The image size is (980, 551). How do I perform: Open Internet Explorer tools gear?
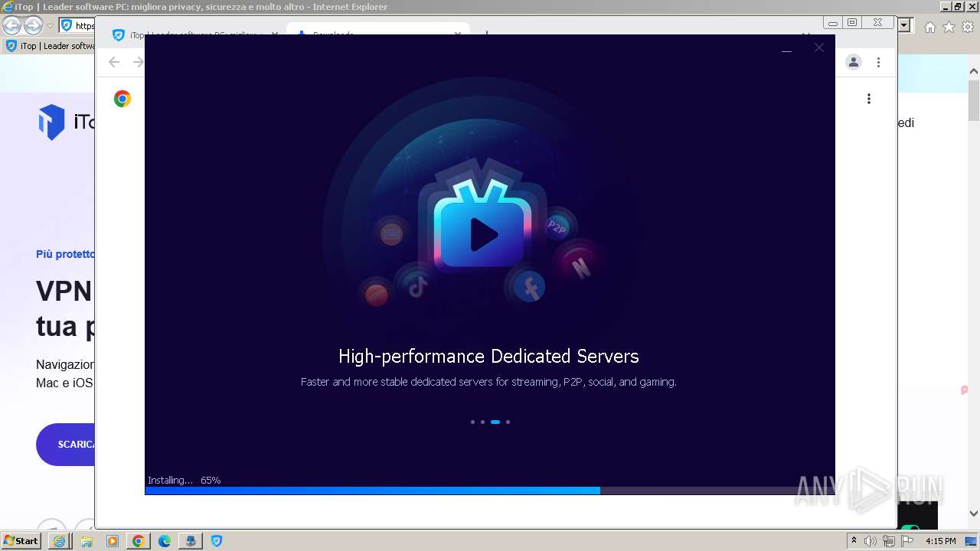coord(967,27)
